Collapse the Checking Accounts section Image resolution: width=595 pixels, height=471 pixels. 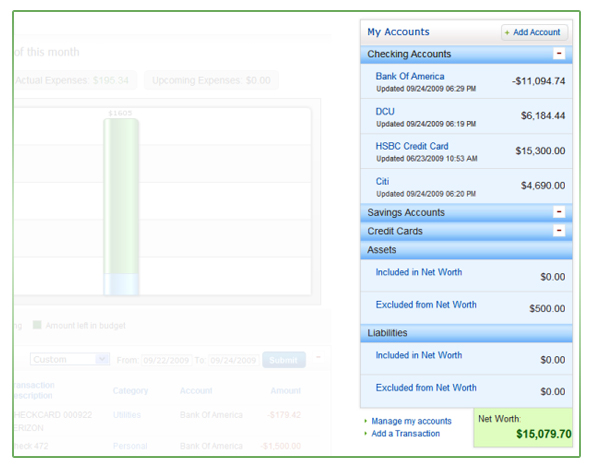click(559, 54)
